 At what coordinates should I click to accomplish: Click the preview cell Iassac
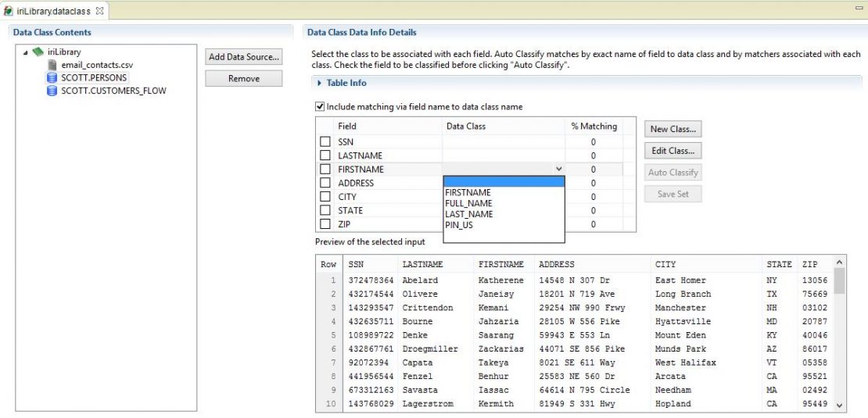493,390
